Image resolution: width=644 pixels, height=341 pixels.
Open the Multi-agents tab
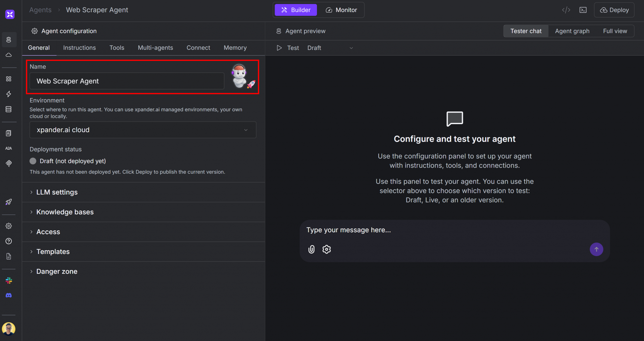coord(155,48)
